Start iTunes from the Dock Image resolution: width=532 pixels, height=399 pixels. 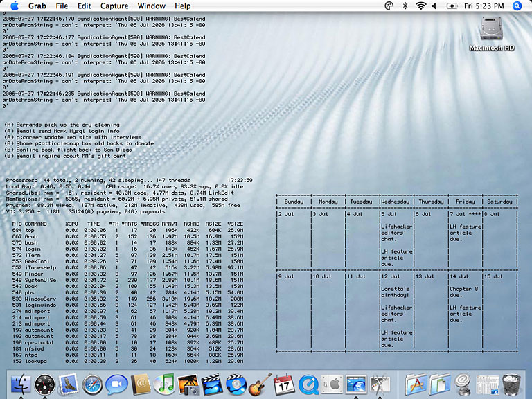(x=164, y=383)
